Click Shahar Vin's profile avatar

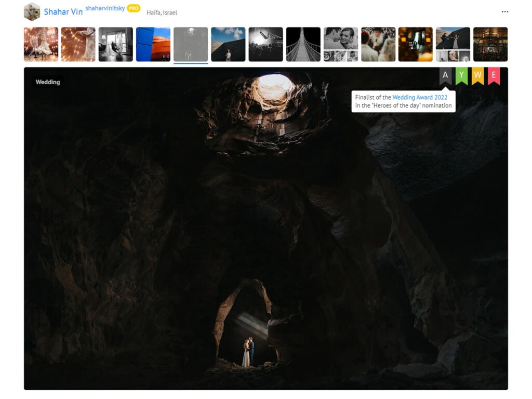32,11
